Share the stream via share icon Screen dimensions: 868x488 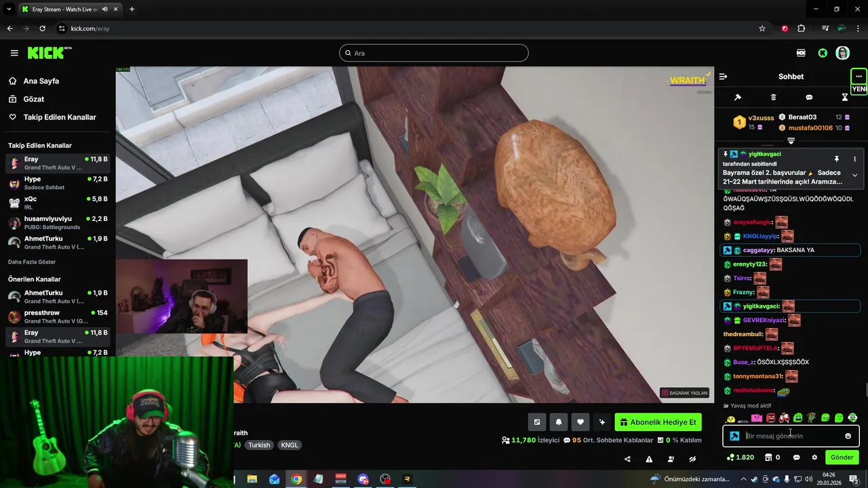point(627,459)
